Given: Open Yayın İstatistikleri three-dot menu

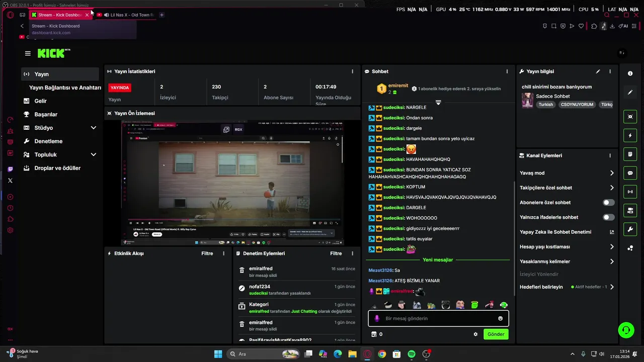Looking at the screenshot, I should point(352,71).
